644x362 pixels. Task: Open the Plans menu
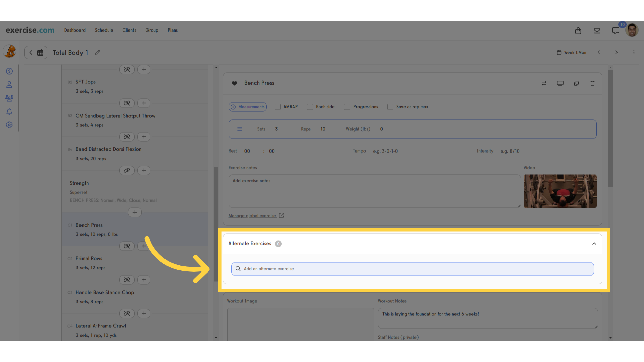[173, 30]
